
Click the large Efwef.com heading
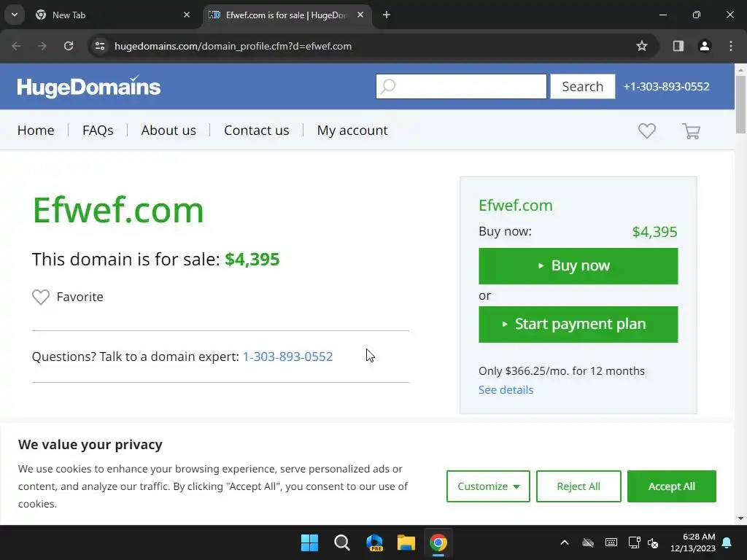(x=117, y=209)
